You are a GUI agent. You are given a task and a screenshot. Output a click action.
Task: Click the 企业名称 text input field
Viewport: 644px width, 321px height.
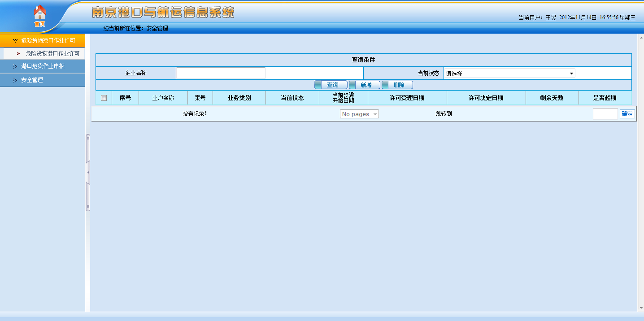pos(221,73)
